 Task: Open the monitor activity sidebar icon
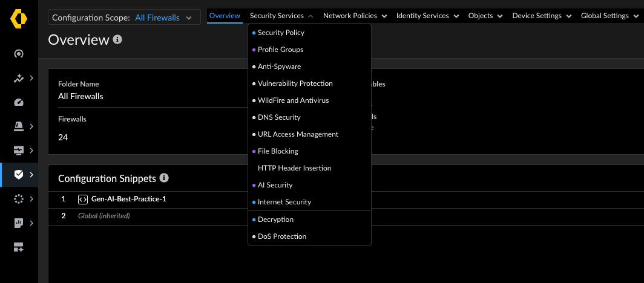point(19,151)
